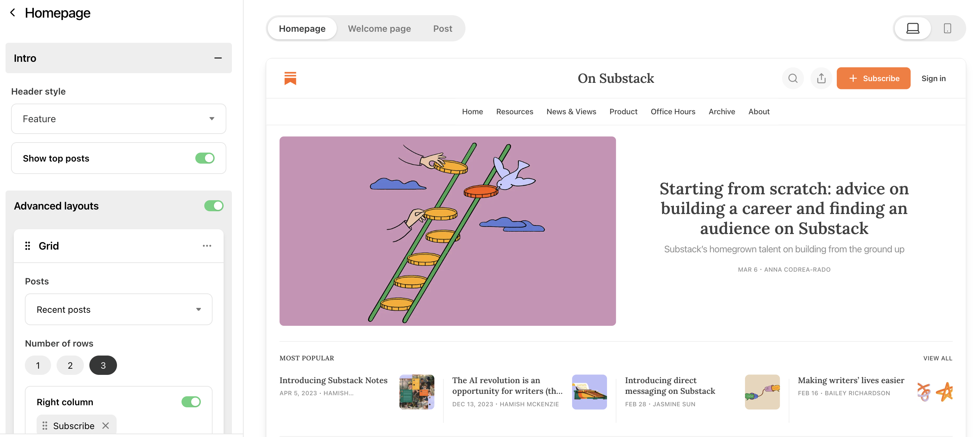Click the share upload icon
Viewport: 980px width, 437px height.
(x=821, y=78)
